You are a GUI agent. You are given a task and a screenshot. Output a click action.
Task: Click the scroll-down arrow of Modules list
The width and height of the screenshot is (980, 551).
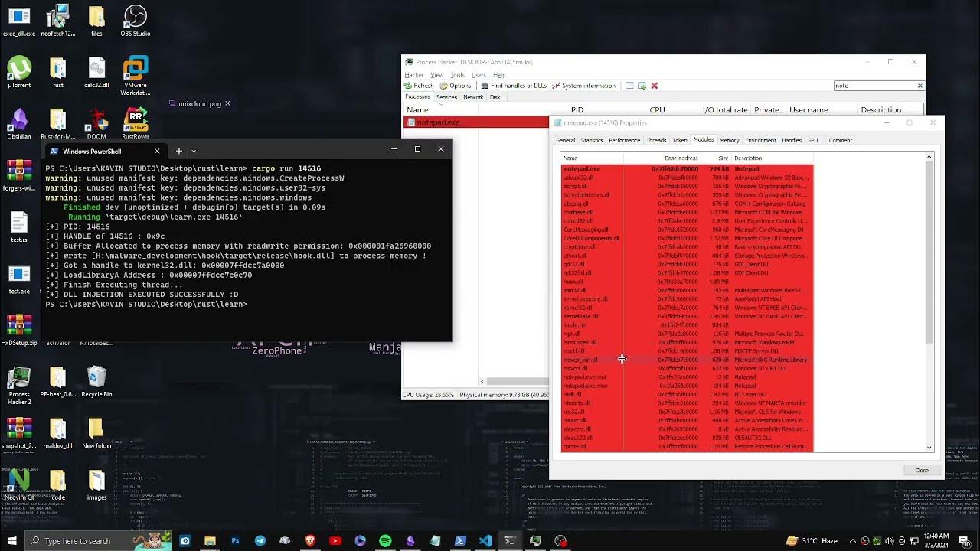[929, 448]
